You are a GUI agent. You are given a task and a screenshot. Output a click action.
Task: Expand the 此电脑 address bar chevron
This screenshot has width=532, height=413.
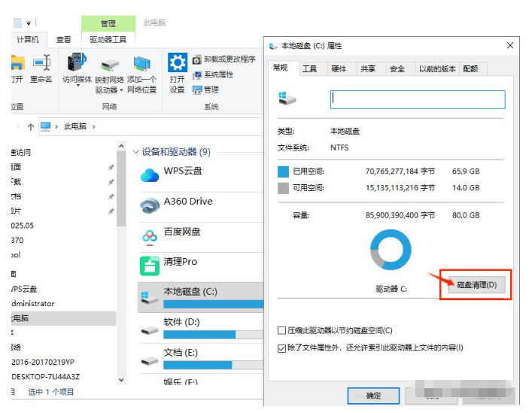click(x=94, y=126)
